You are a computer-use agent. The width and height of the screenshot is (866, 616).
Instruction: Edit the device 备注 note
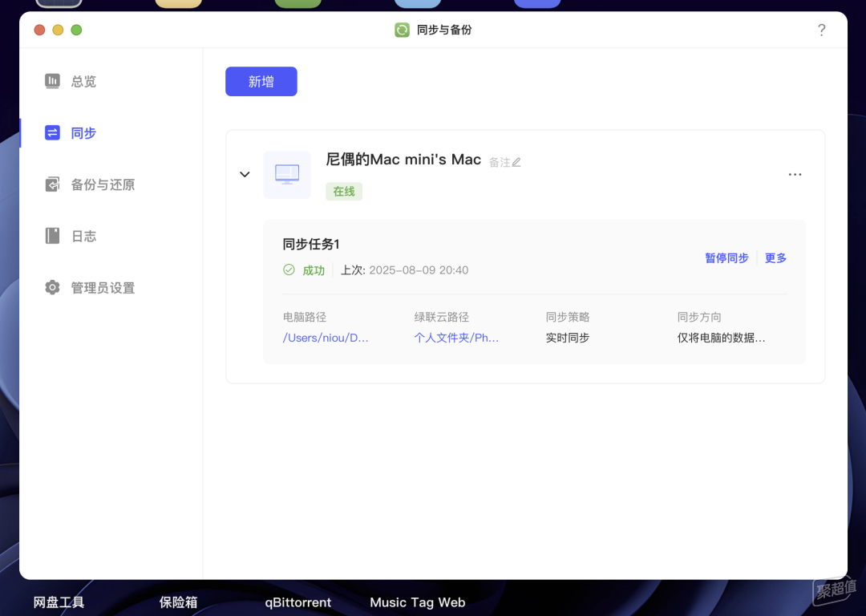[505, 163]
